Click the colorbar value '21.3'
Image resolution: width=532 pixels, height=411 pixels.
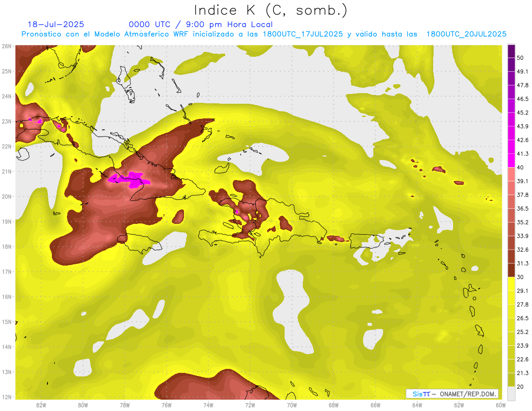(x=522, y=373)
